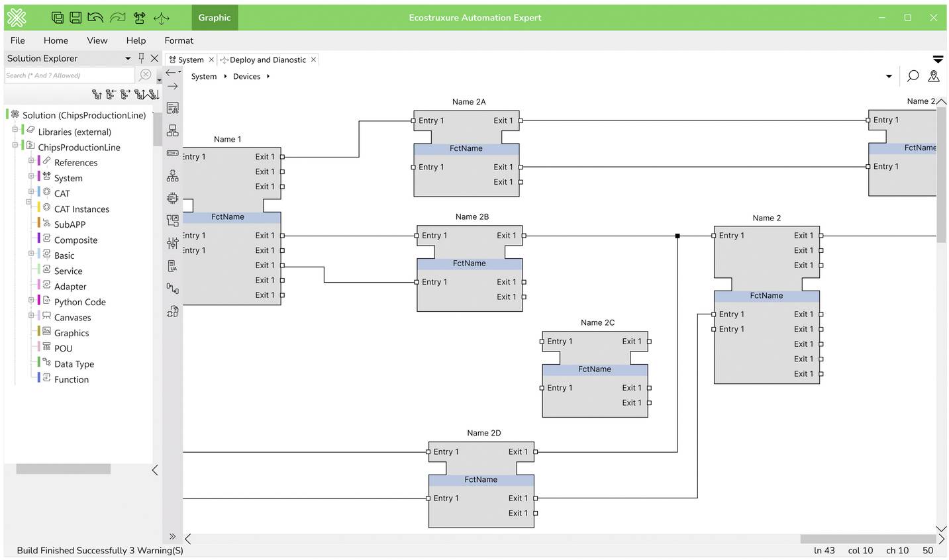Undo the last action

[95, 18]
